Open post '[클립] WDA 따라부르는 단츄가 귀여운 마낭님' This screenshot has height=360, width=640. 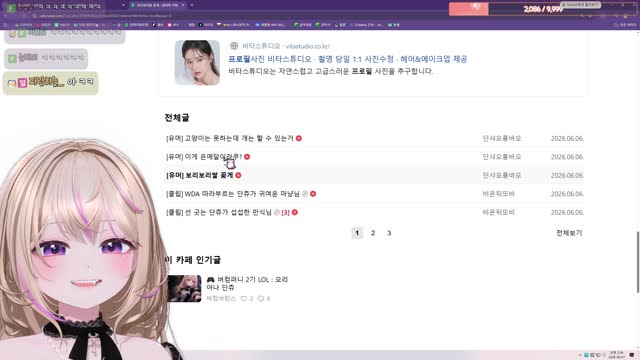pos(233,194)
